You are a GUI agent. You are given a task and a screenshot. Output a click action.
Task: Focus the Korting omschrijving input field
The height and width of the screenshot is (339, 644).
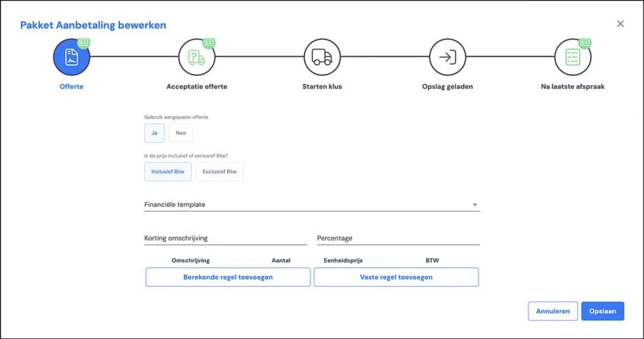pyautogui.click(x=225, y=239)
